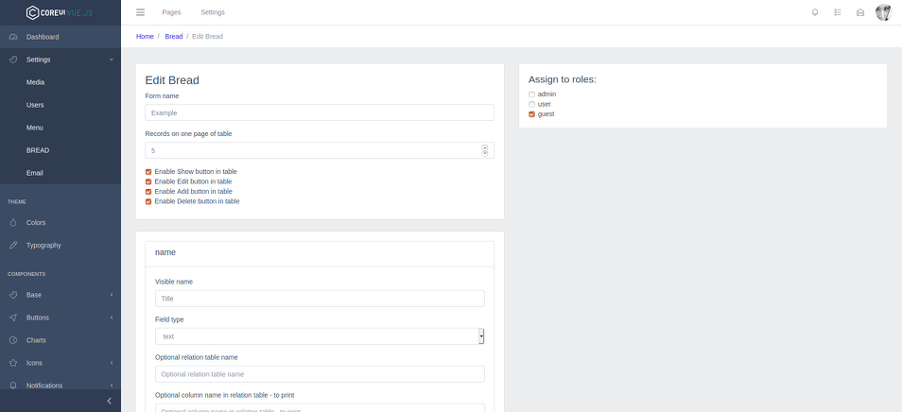The height and width of the screenshot is (412, 902).
Task: Decrease records per page with down stepper
Action: point(485,153)
